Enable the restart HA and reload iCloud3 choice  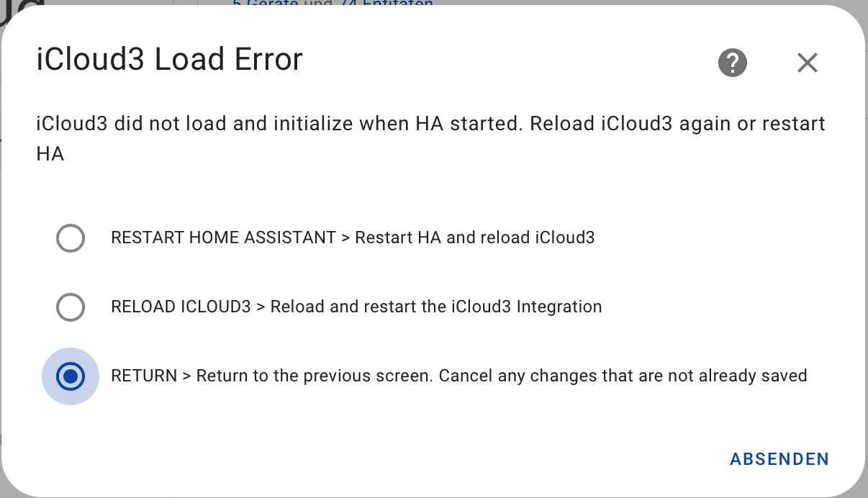tap(70, 238)
